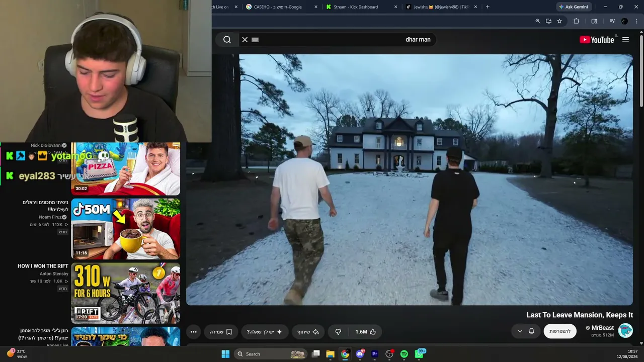Open the Chrome extensions puzzle icon
Viewport: 644px width, 362px height.
tap(577, 21)
